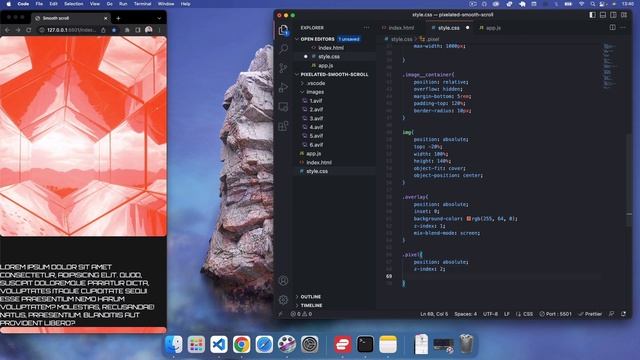Click Ln 69, Col 5 cursor position
Image resolution: width=640 pixels, height=360 pixels.
434,314
